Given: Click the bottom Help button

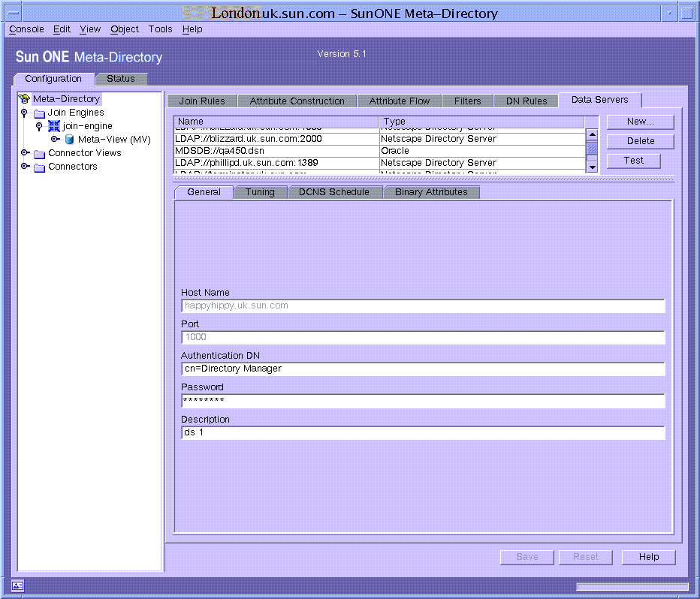Looking at the screenshot, I should pyautogui.click(x=648, y=557).
